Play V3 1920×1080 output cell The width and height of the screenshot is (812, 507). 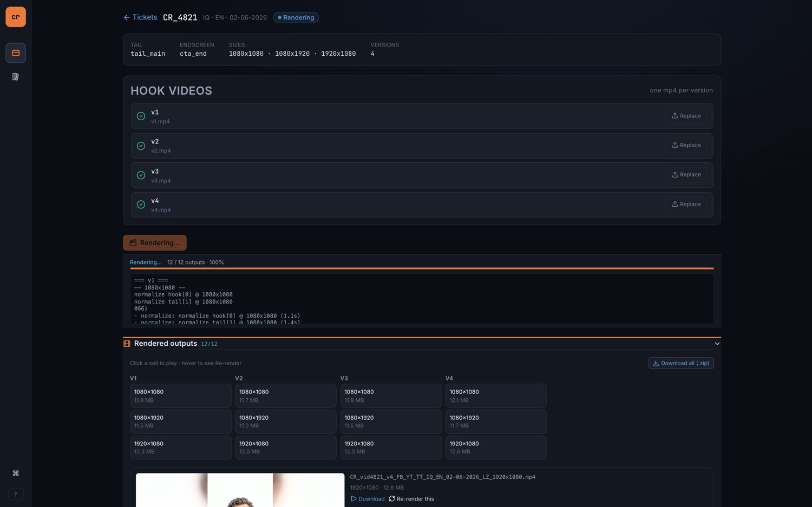tap(391, 447)
